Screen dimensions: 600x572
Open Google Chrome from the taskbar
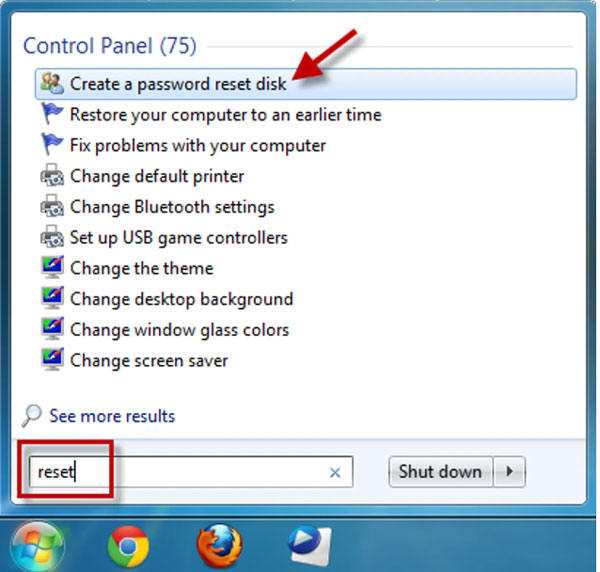point(128,546)
